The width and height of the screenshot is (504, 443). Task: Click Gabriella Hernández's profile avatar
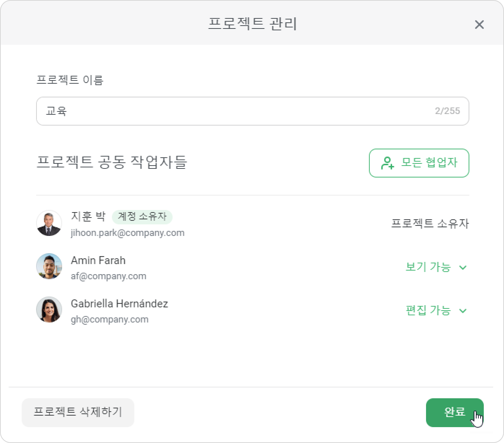49,310
